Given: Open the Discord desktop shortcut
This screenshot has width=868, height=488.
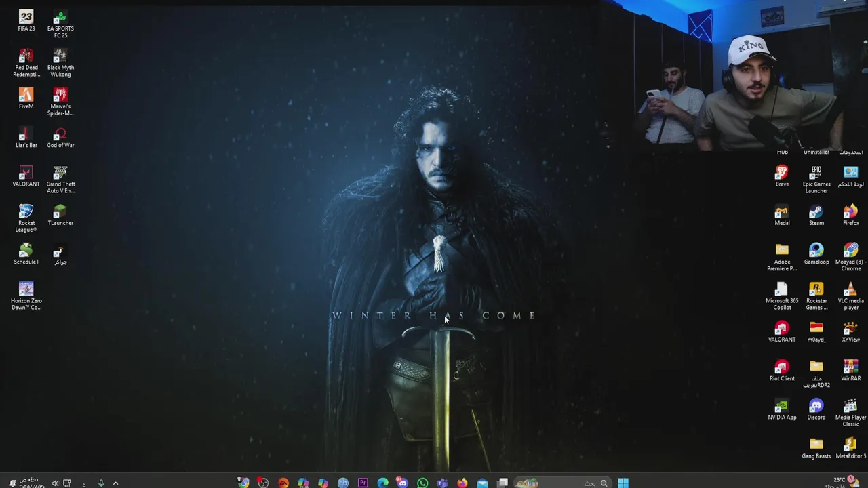Looking at the screenshot, I should 816,410.
